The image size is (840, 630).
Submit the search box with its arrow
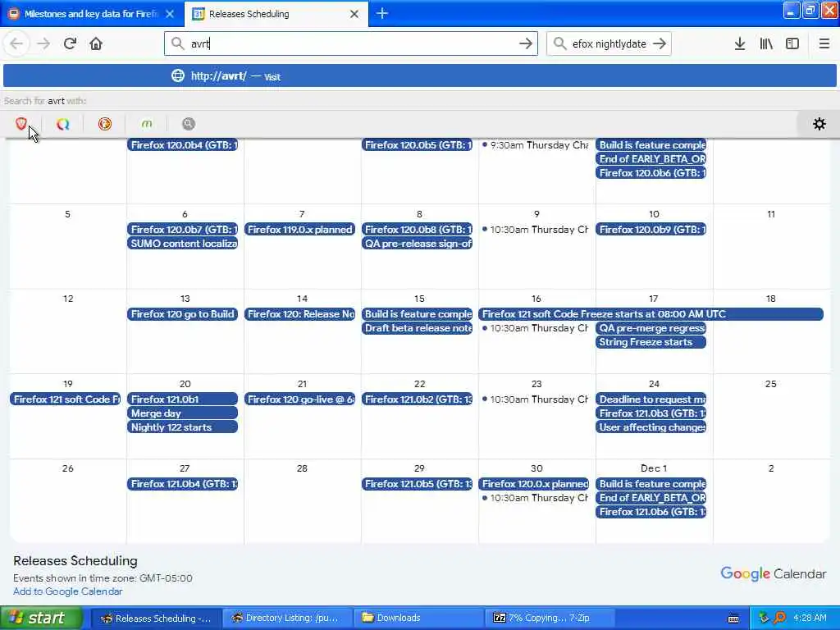(660, 43)
